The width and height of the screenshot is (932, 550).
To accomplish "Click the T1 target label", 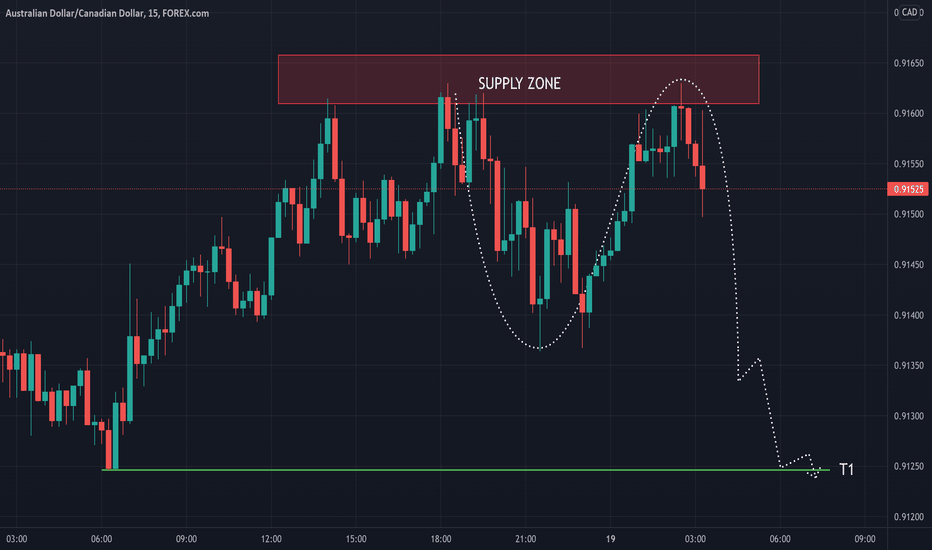I will click(846, 470).
